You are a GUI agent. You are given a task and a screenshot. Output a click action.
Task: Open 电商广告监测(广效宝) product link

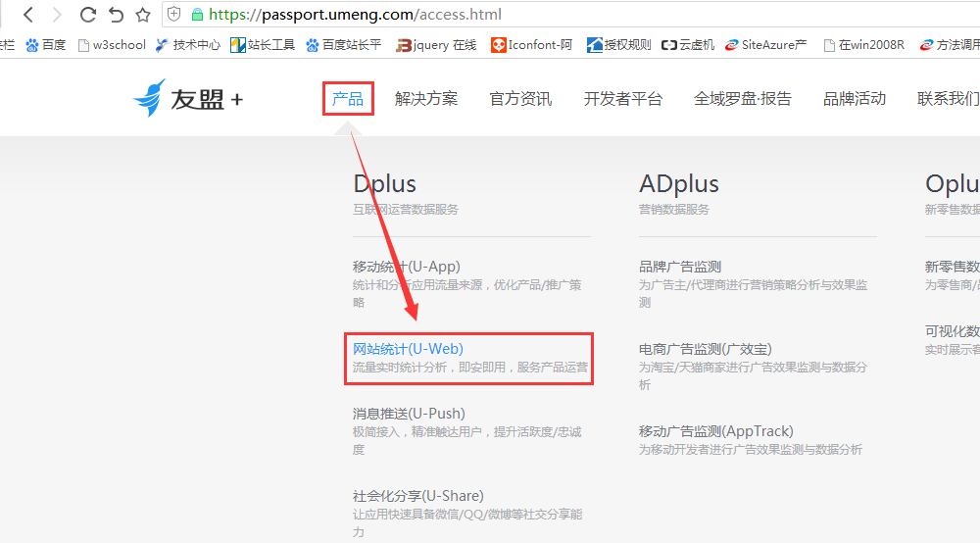point(705,349)
